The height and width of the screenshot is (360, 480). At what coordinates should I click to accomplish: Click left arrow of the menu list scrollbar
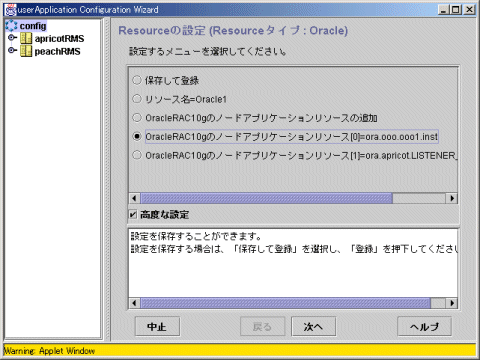point(134,198)
